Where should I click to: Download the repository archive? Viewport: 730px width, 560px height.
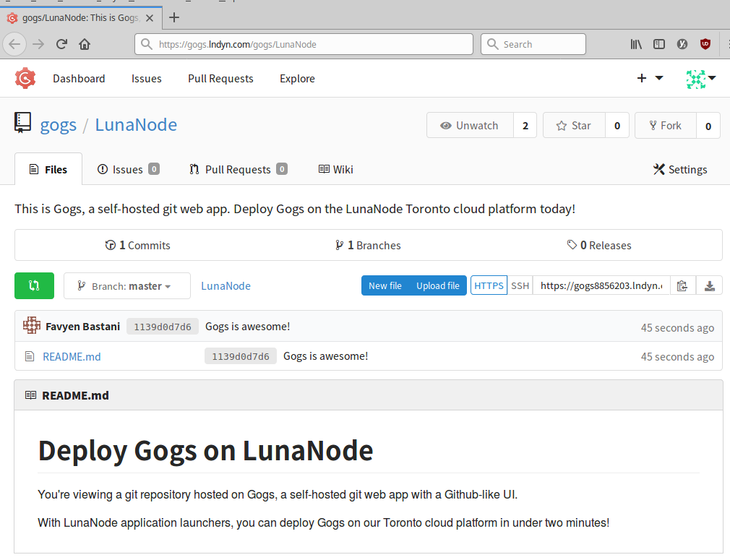tap(710, 286)
